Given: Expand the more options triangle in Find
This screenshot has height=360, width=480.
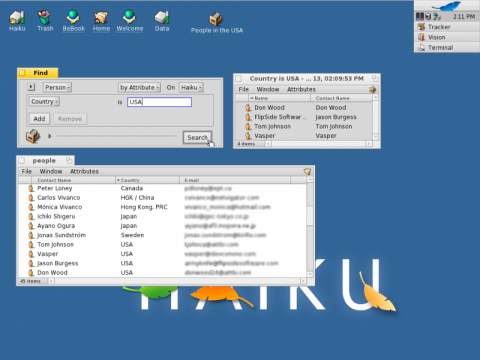Looking at the screenshot, I should point(50,136).
